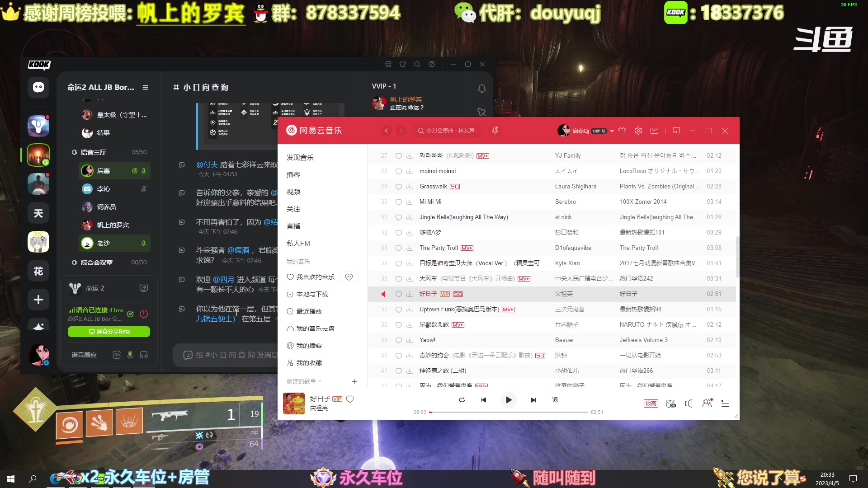Toggle the KOOK headphone deafen
The image size is (868, 488).
(144, 355)
